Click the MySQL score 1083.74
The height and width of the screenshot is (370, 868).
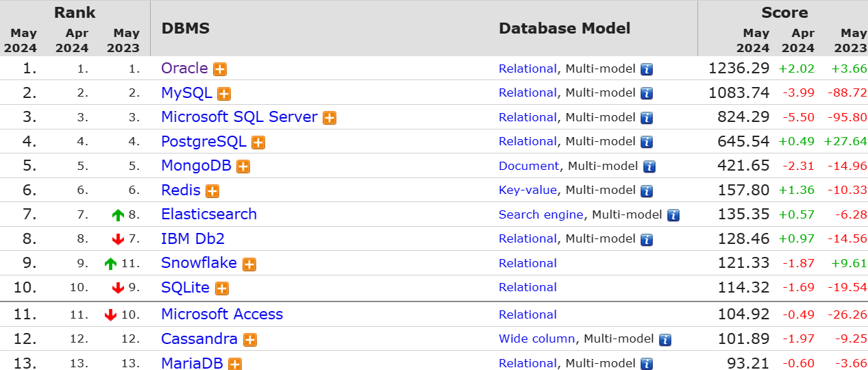pyautogui.click(x=739, y=92)
